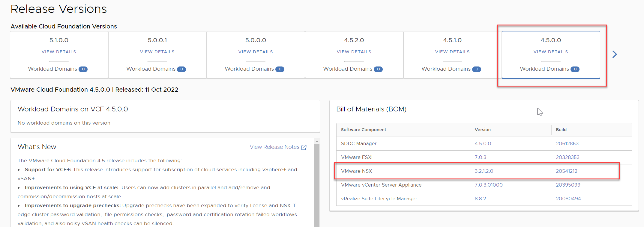
Task: Click 'Released: 11 Oct 2022' text
Action: (147, 90)
